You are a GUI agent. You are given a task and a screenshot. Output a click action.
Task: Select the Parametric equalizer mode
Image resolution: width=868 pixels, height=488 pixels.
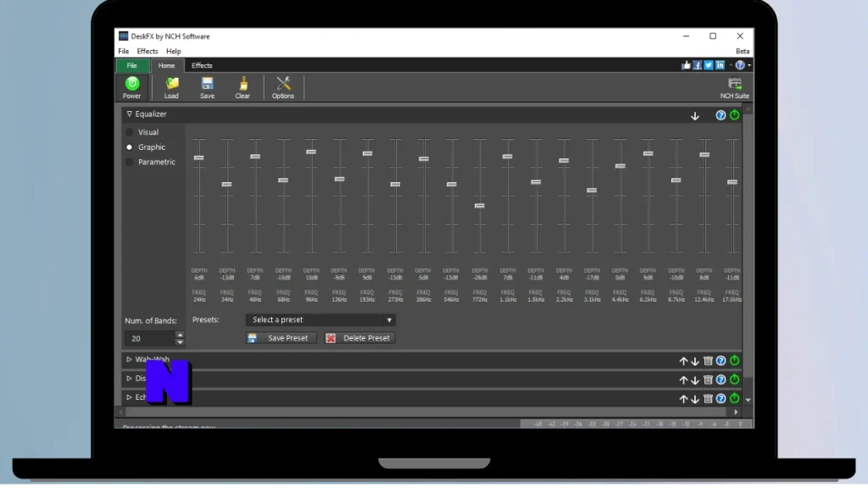[130, 162]
